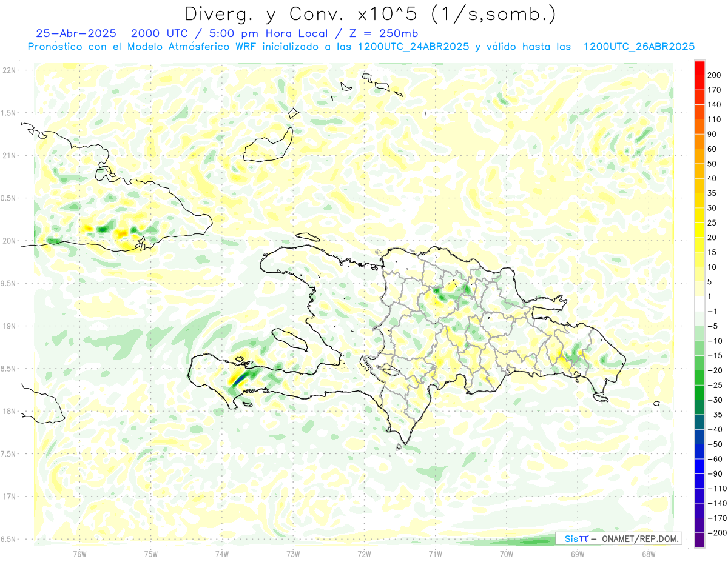Click the color scale value -140
Viewport: 728px width, 562px height.
[718, 503]
